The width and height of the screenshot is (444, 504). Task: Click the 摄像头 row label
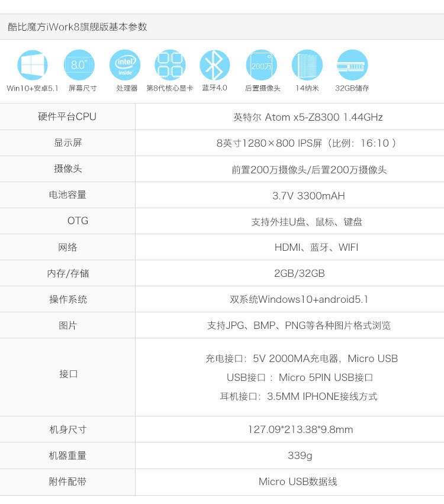pos(68,169)
